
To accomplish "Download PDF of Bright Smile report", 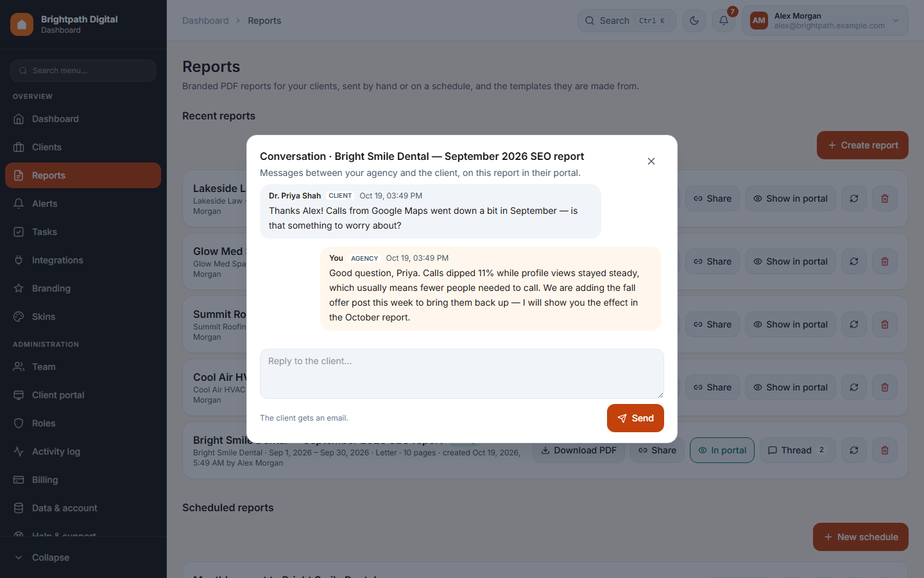I will [579, 450].
